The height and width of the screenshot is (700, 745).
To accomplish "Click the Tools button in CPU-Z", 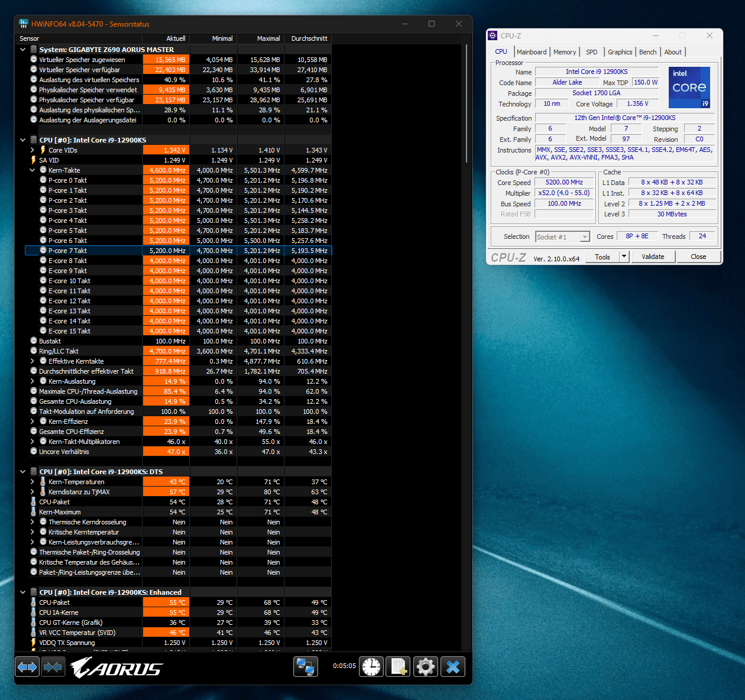I will click(603, 257).
